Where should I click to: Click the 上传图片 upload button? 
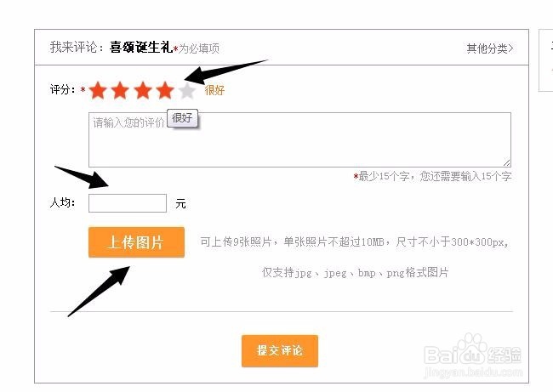click(x=136, y=242)
